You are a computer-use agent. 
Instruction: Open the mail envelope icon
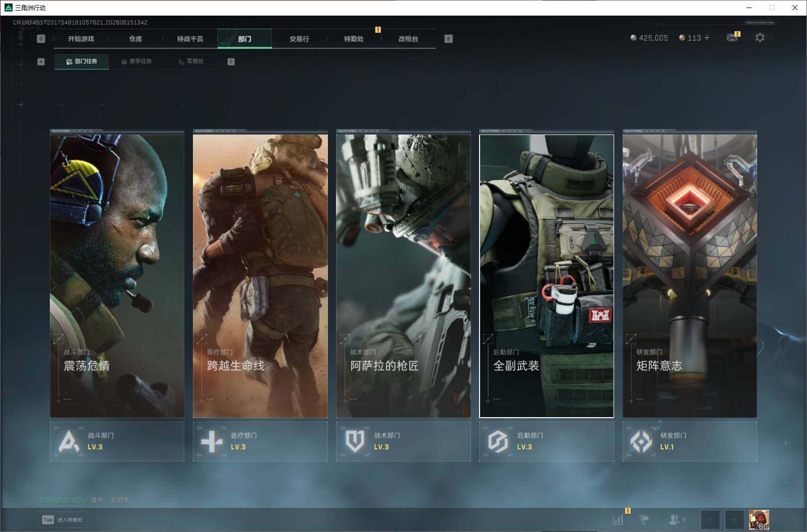(x=732, y=38)
